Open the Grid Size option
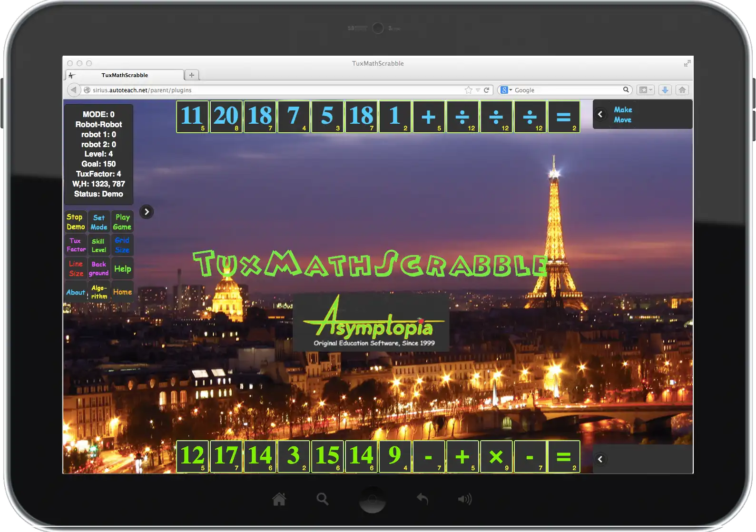 click(122, 245)
